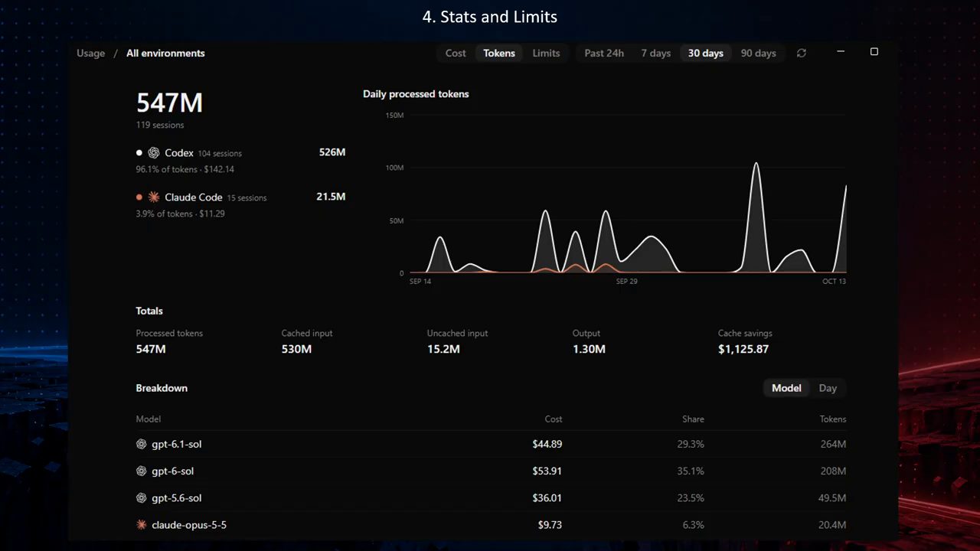Click the gpt-6-sol row name
980x551 pixels.
tap(172, 471)
